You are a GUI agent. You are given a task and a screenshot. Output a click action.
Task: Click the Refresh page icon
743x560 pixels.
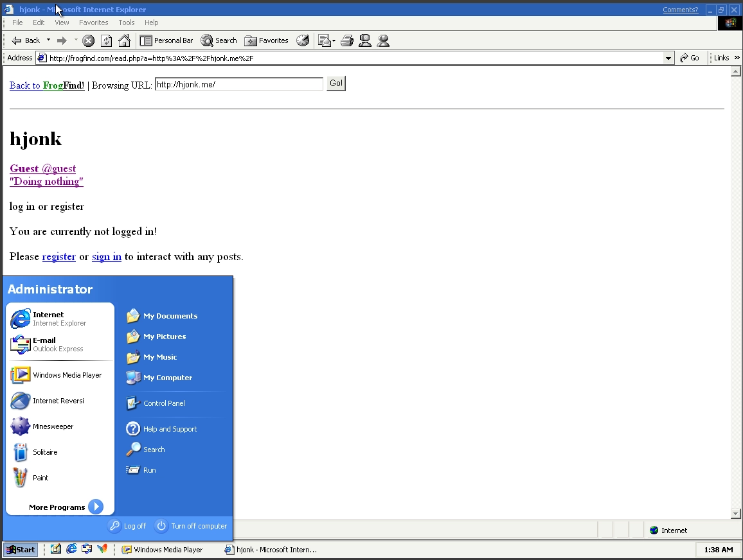[107, 40]
